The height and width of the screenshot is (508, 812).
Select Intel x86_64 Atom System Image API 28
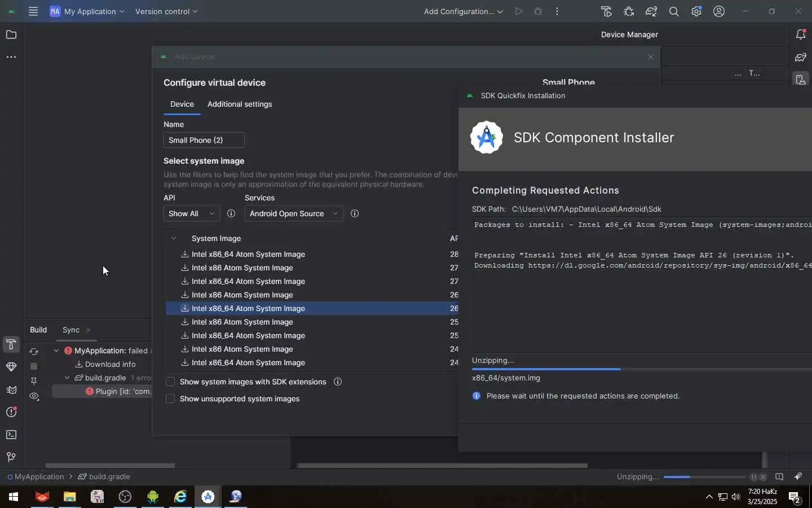click(x=312, y=254)
